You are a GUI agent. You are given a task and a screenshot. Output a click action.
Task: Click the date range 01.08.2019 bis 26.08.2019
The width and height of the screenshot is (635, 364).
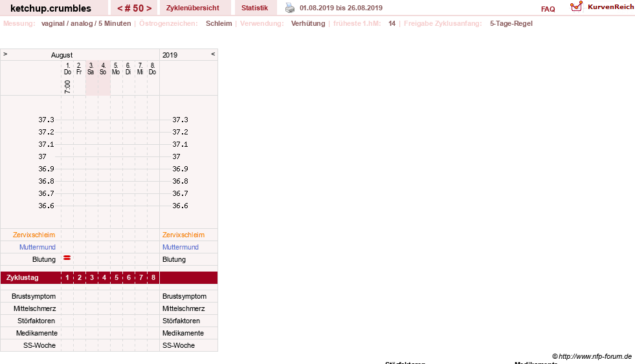coord(341,8)
